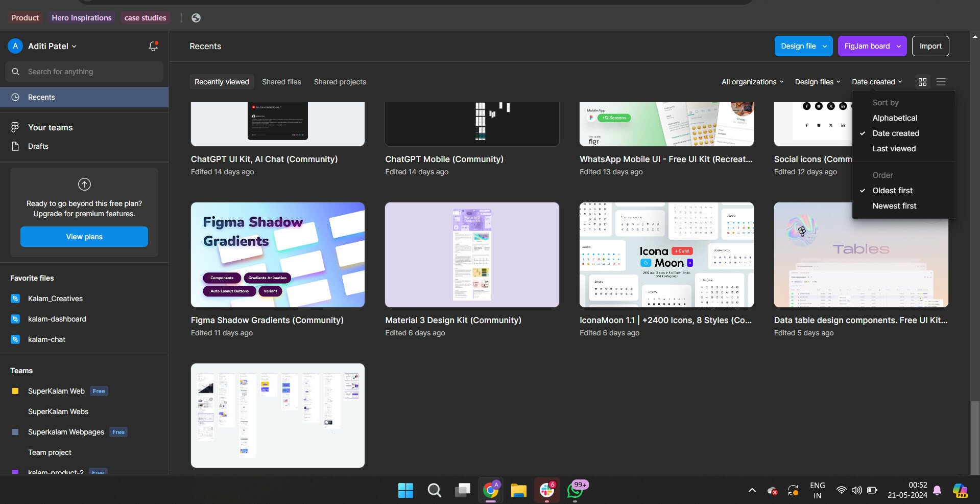Click the ChatGPT UI Kit, AI Chat title

tap(264, 159)
